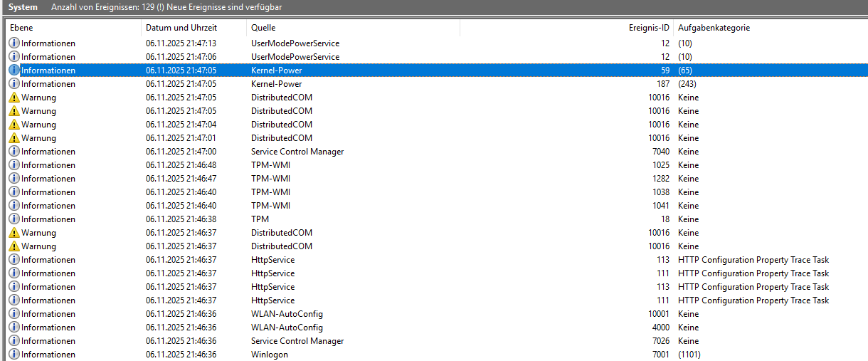The width and height of the screenshot is (868, 361).
Task: Select event ID cell 187
Action: (x=662, y=84)
